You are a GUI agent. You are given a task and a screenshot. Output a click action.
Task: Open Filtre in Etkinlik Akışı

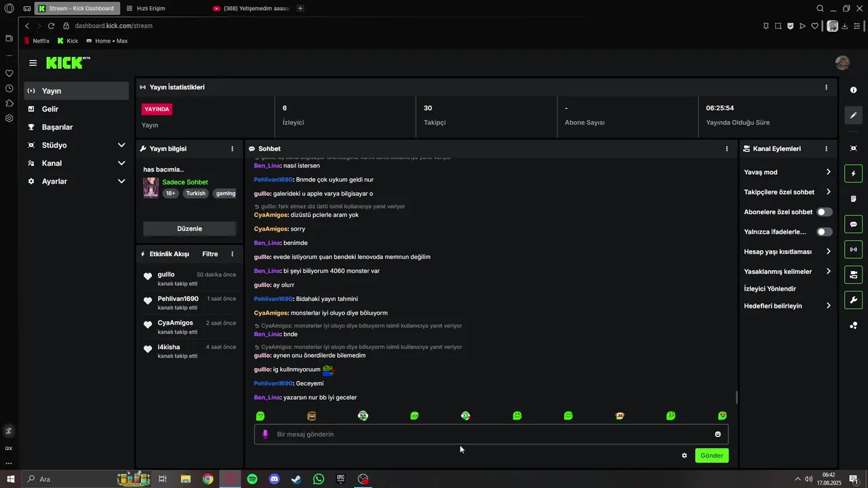coord(210,254)
